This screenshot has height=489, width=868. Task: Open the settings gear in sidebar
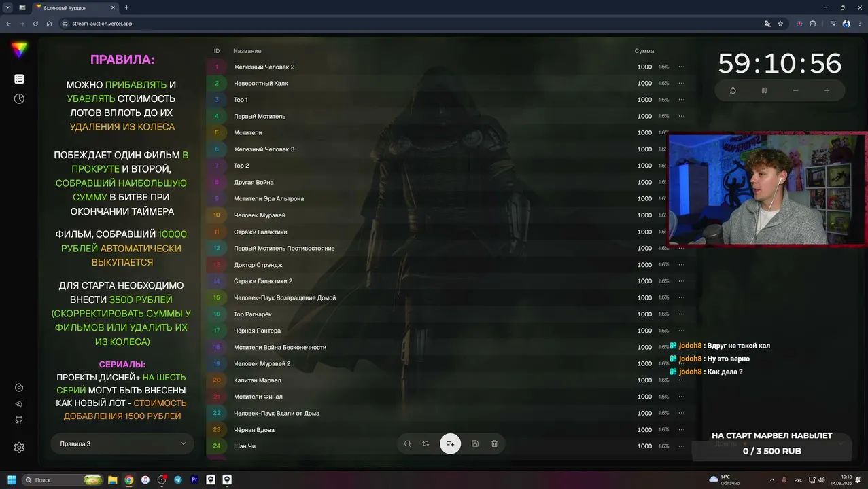(19, 448)
